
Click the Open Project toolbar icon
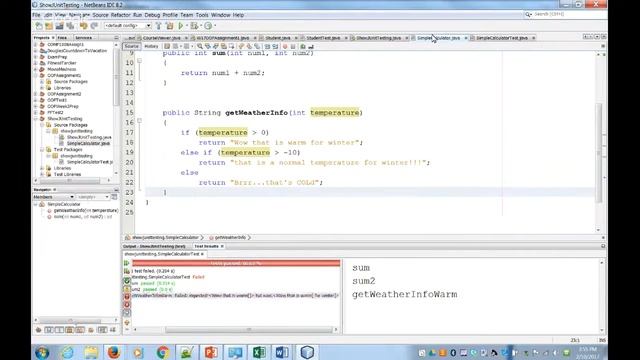click(x=60, y=26)
